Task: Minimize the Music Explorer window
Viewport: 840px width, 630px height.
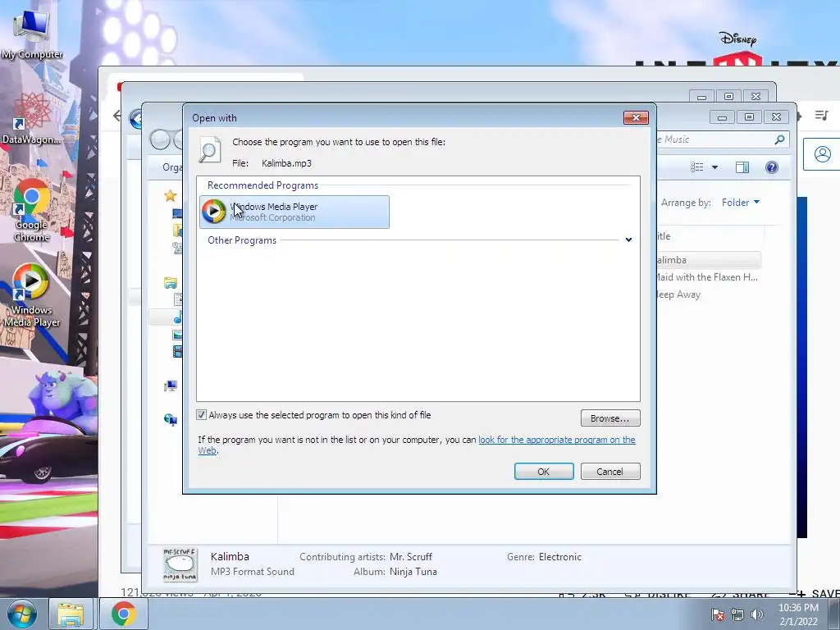Action: tap(722, 116)
